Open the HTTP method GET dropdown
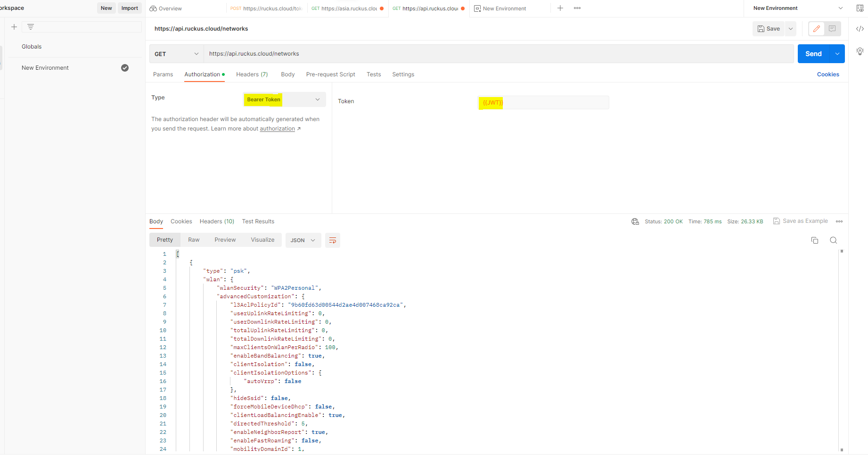This screenshot has height=457, width=868. (177, 54)
